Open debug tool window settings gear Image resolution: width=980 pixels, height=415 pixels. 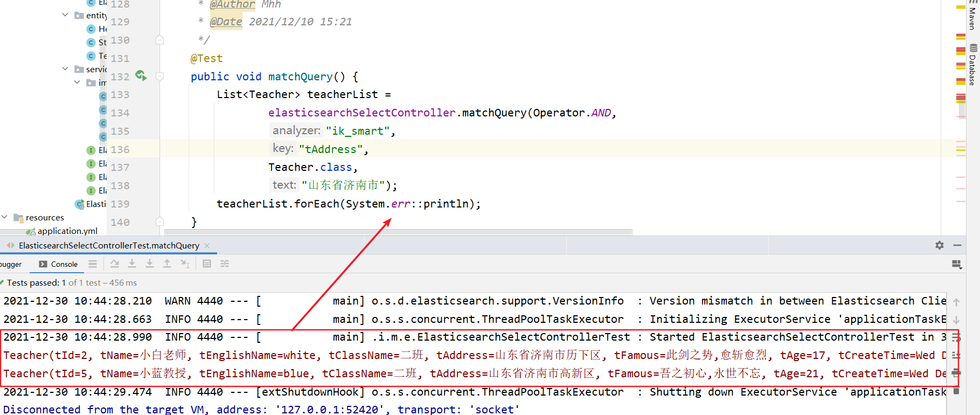click(940, 245)
